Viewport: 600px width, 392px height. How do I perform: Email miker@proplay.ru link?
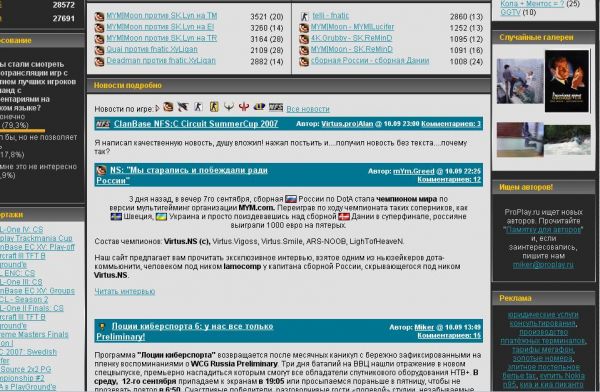543,265
